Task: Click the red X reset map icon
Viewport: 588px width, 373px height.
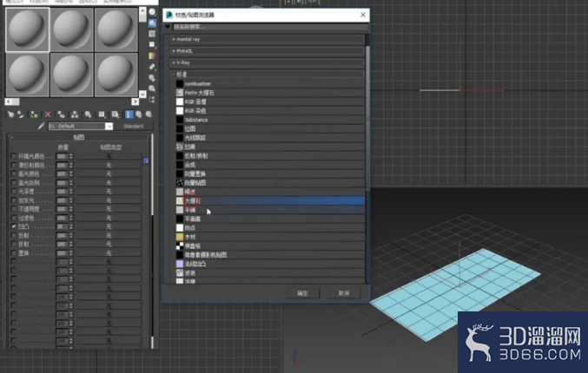Action: point(48,115)
